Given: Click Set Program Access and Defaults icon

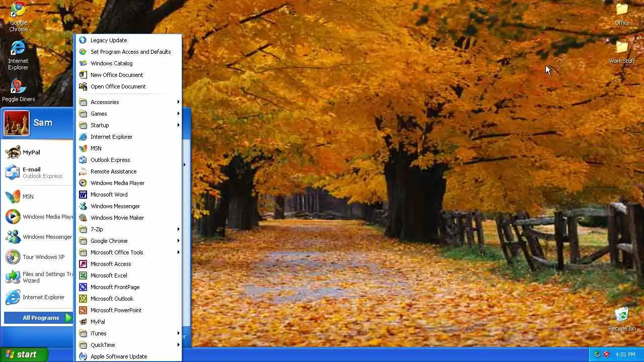Looking at the screenshot, I should [83, 52].
